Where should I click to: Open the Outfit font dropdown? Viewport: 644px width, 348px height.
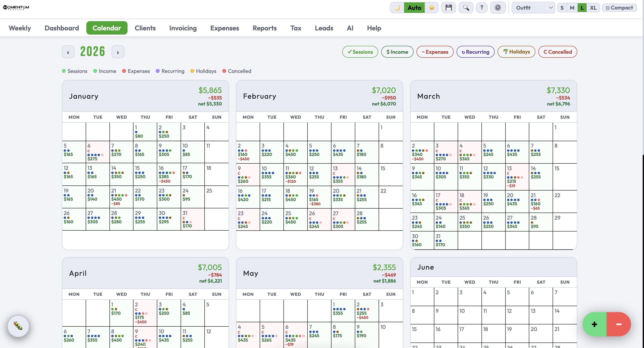pyautogui.click(x=533, y=8)
